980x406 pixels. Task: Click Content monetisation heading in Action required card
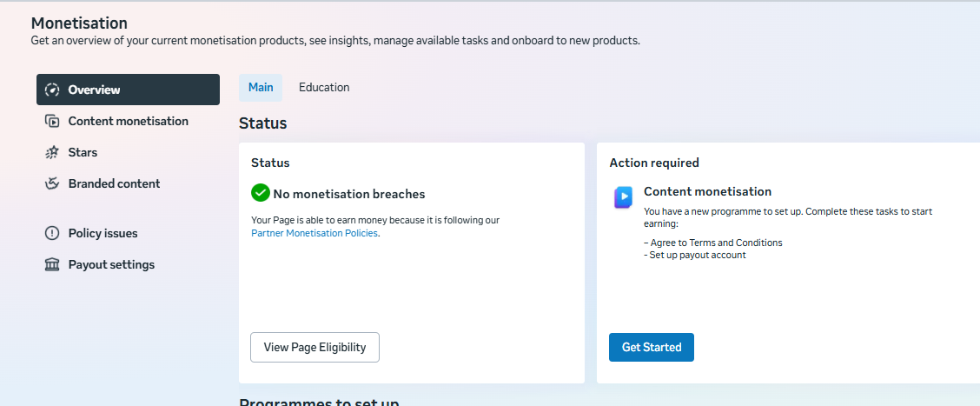click(707, 191)
